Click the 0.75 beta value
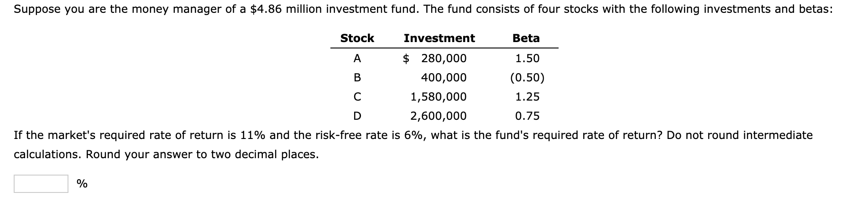This screenshot has height=224, width=868. (527, 116)
